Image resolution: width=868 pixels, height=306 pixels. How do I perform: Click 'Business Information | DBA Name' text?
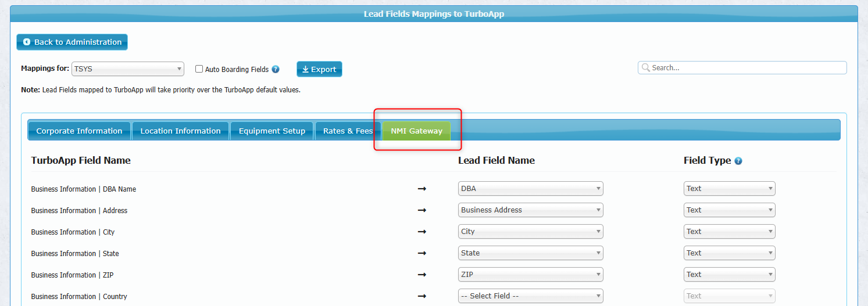coord(84,189)
